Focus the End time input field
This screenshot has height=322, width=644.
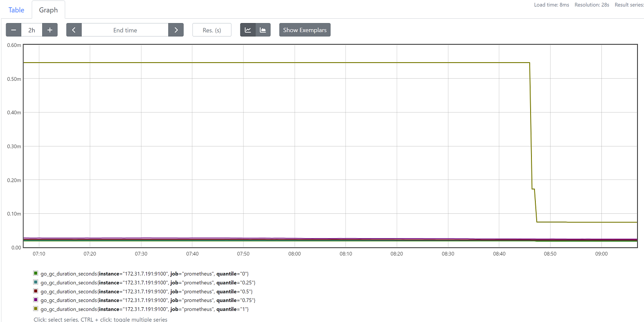coord(125,30)
